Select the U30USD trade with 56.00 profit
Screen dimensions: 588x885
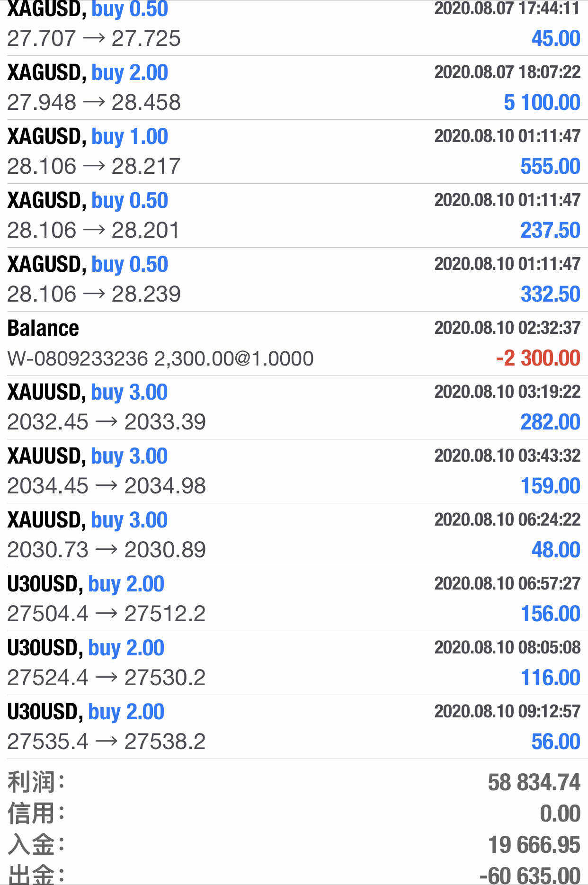294,727
